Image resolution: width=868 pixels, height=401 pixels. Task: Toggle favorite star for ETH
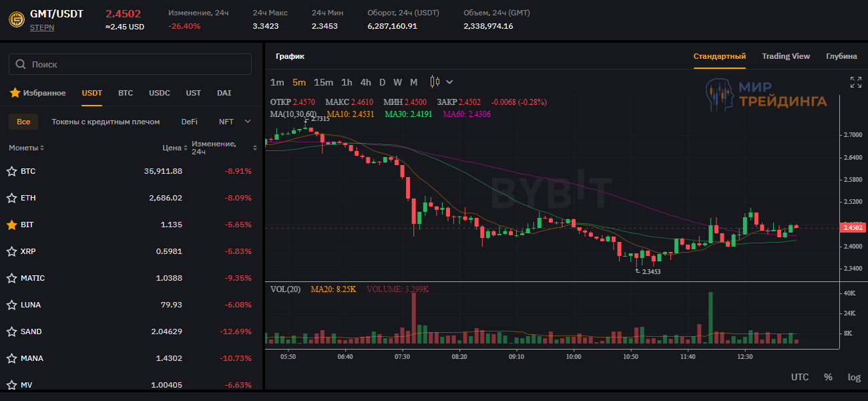click(11, 198)
